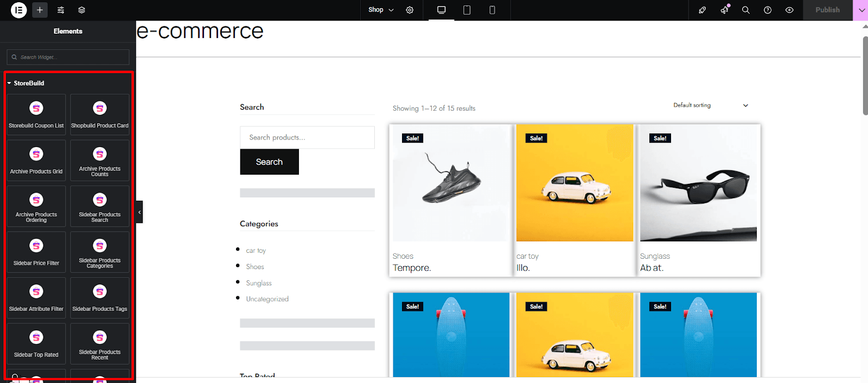
Task: Select Shopbuild Product Card widget
Action: pyautogui.click(x=100, y=114)
